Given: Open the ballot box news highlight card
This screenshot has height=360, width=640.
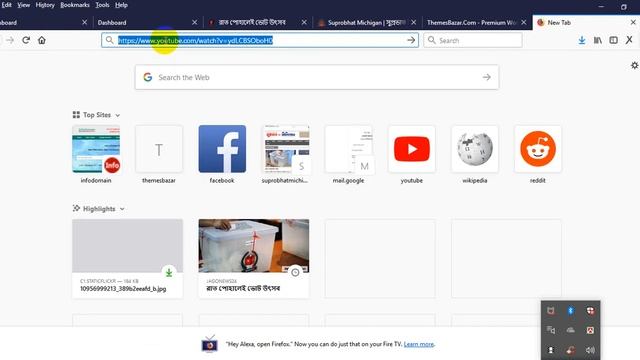Looking at the screenshot, I should (253, 259).
